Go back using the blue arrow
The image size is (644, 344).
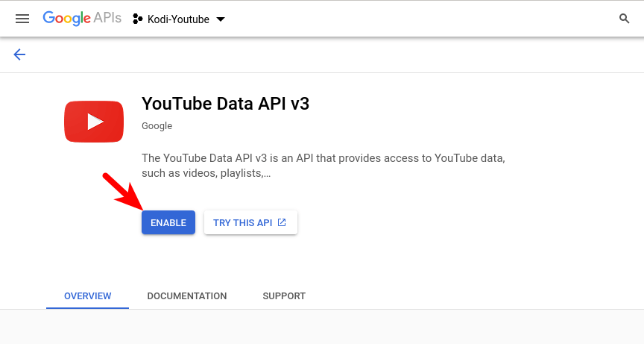[x=19, y=54]
